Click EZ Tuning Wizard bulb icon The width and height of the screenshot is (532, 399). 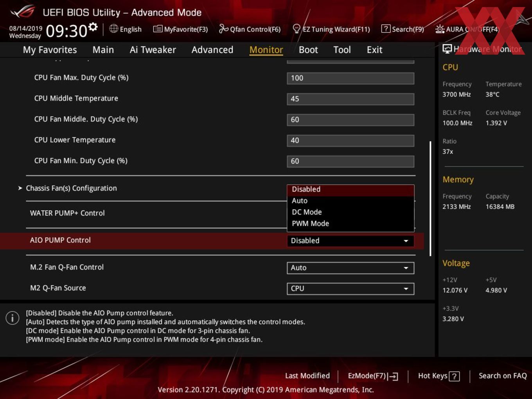coord(297,29)
